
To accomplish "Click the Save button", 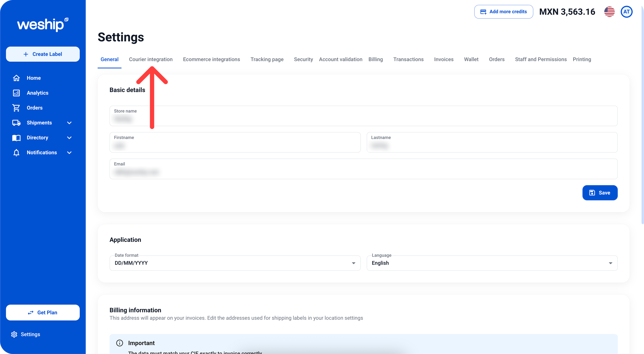I will click(600, 193).
